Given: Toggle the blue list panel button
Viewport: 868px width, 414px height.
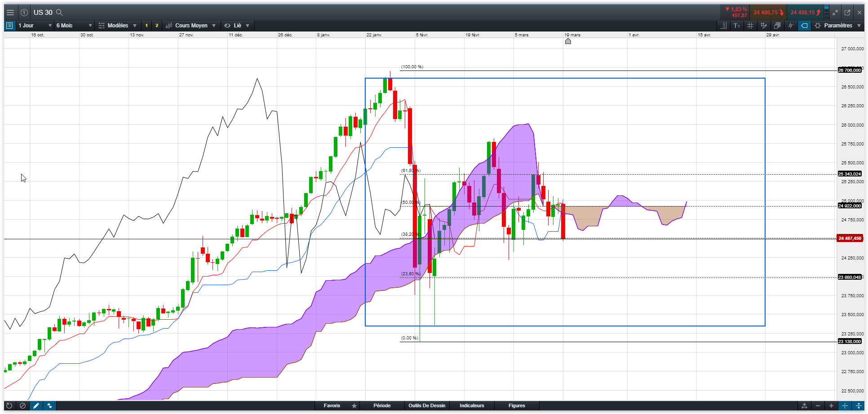Looking at the screenshot, I should tap(9, 26).
